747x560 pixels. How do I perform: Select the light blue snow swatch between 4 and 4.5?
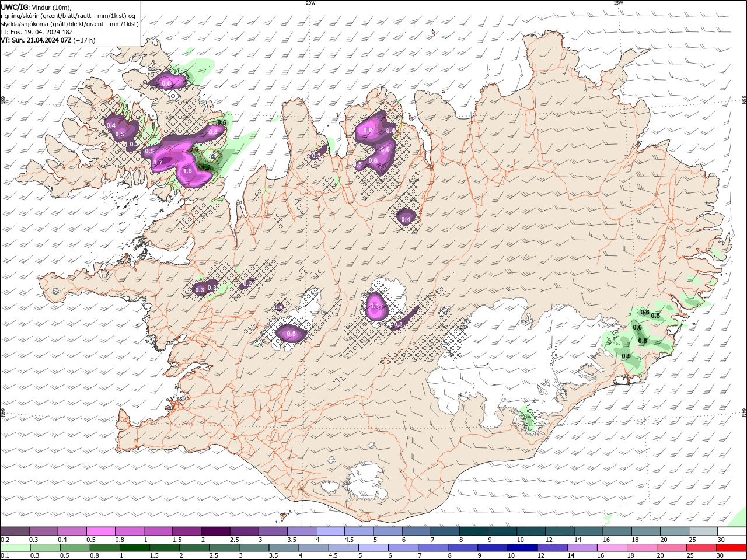[x=329, y=531]
